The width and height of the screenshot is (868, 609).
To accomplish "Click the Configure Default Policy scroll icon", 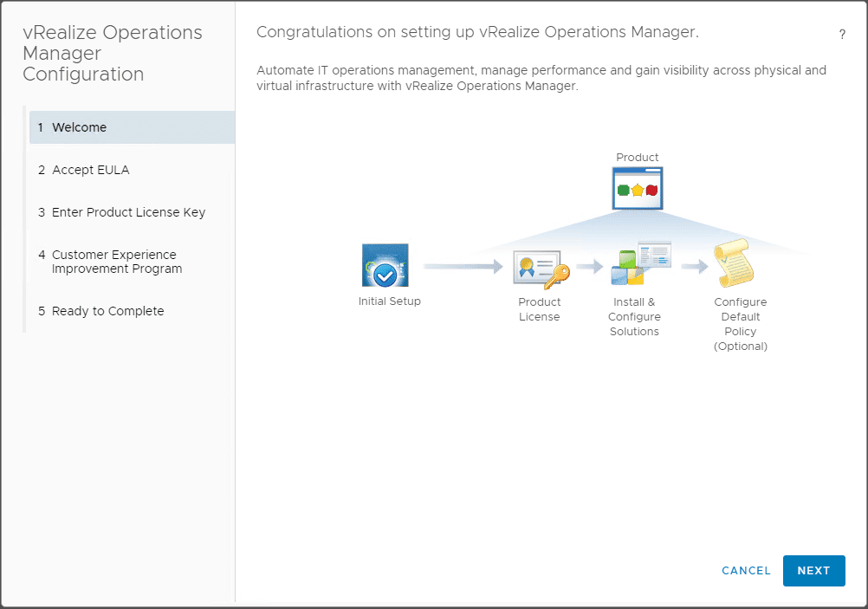I will [734, 264].
